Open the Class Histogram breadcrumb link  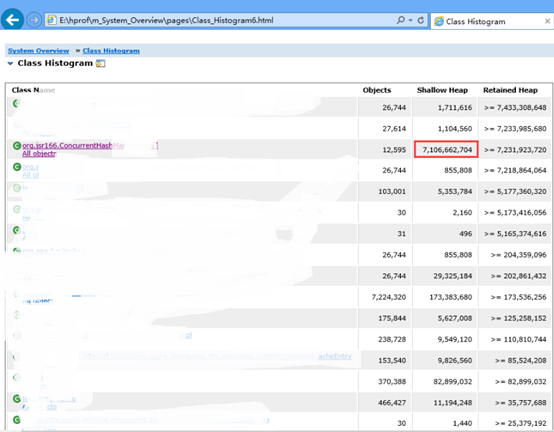click(111, 51)
